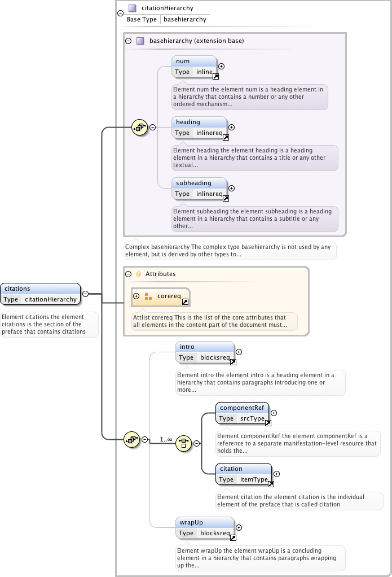Follow the num type reference arrow
Viewport: 392px width, 577px height.
click(216, 77)
